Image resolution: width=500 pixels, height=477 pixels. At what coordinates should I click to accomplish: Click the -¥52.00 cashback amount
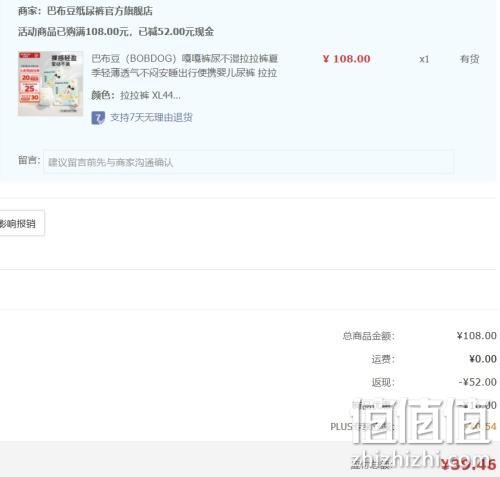[x=478, y=382]
